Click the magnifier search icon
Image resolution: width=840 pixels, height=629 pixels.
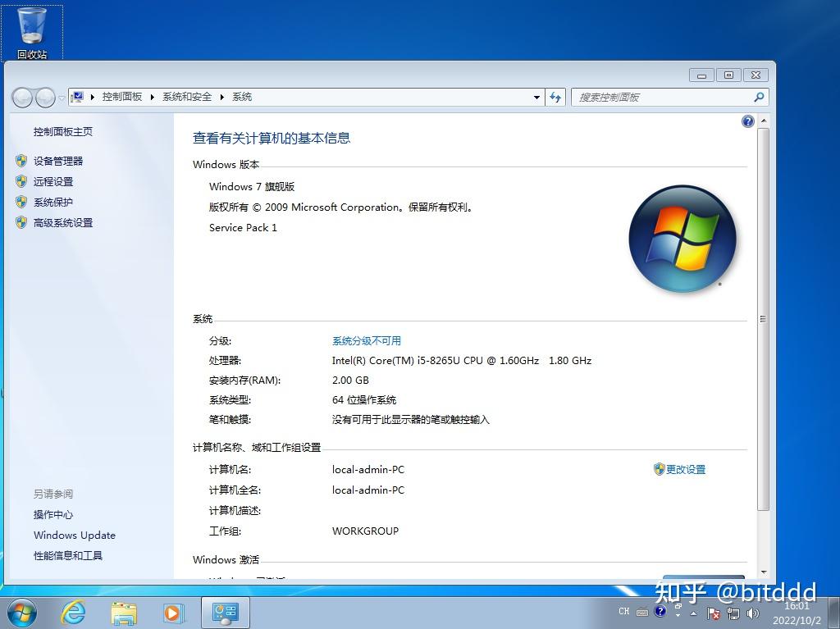pos(759,98)
